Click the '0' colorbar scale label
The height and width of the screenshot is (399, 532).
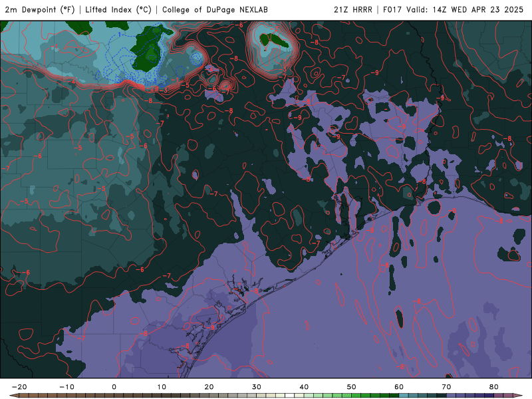tap(114, 387)
